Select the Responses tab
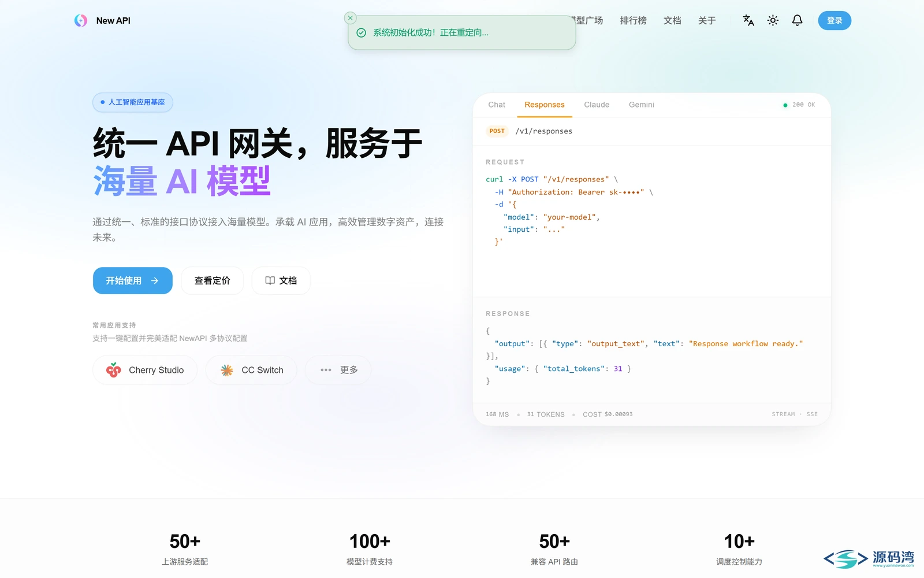The height and width of the screenshot is (578, 924). tap(545, 105)
